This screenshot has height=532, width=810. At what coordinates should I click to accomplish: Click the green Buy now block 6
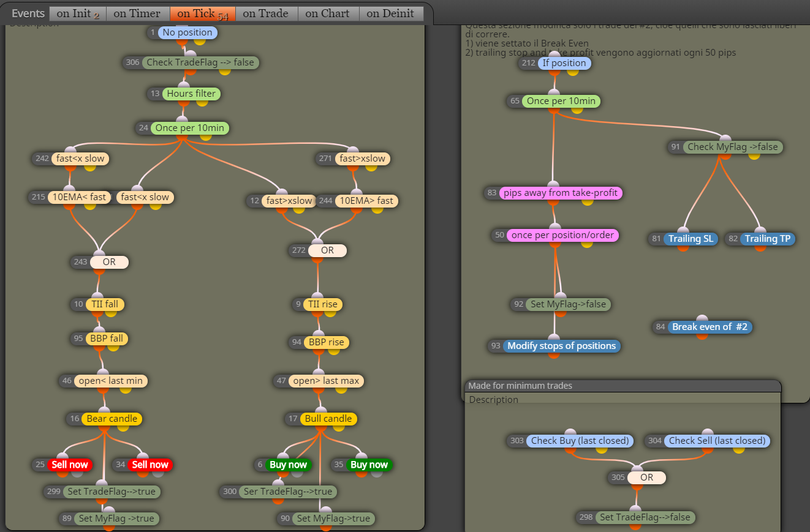coord(288,465)
